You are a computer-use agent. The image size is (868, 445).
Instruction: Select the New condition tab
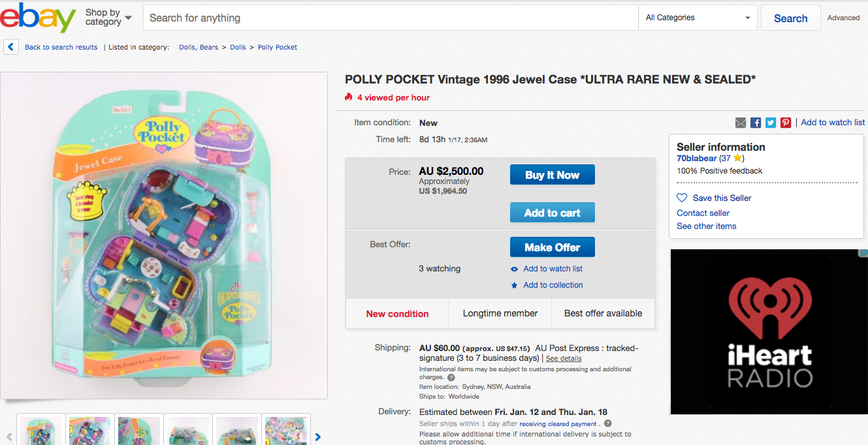[397, 313]
